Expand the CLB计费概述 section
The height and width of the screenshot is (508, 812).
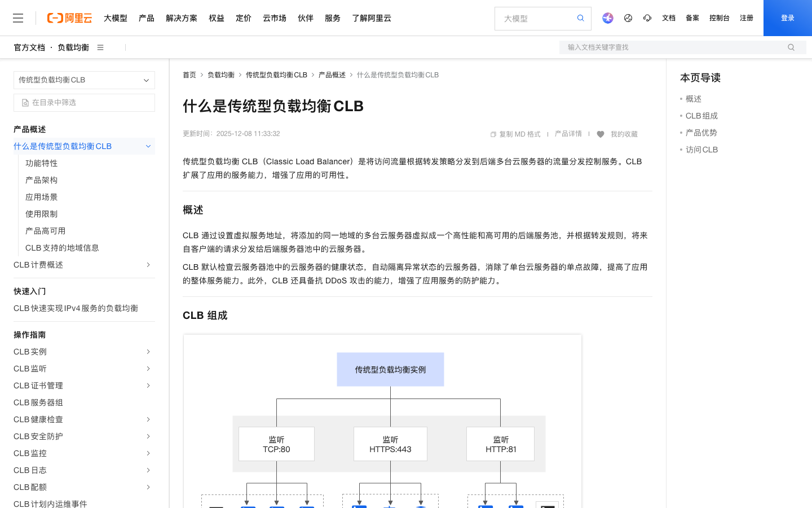point(148,265)
